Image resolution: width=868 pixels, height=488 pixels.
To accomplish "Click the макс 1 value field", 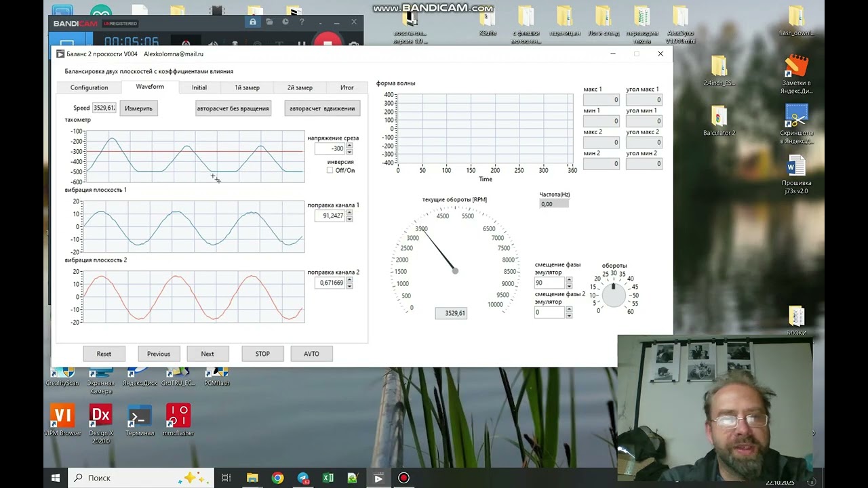I will [x=601, y=100].
